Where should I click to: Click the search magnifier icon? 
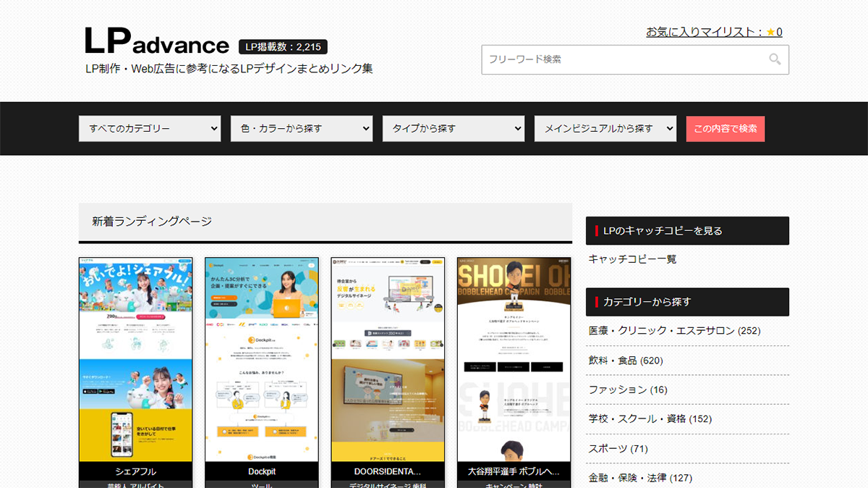pos(777,59)
